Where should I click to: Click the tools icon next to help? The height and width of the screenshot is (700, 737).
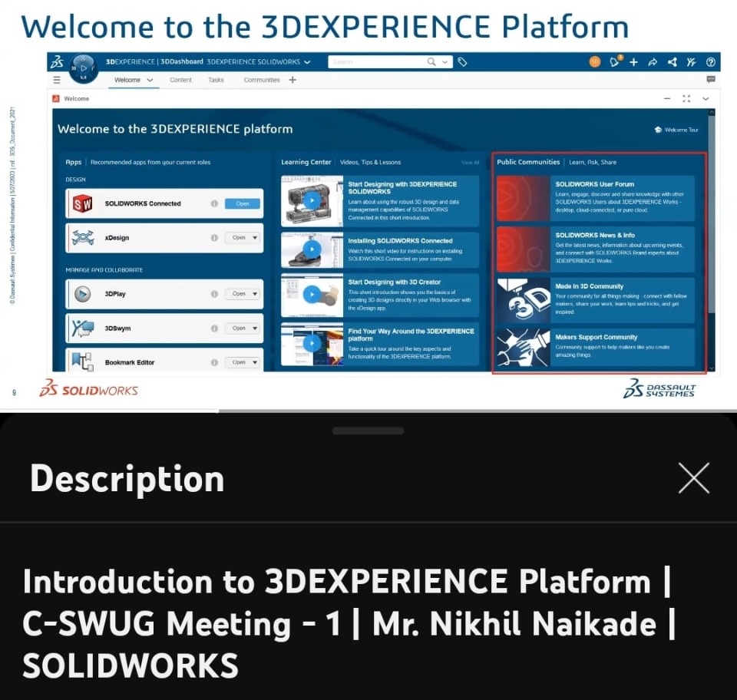click(x=691, y=62)
